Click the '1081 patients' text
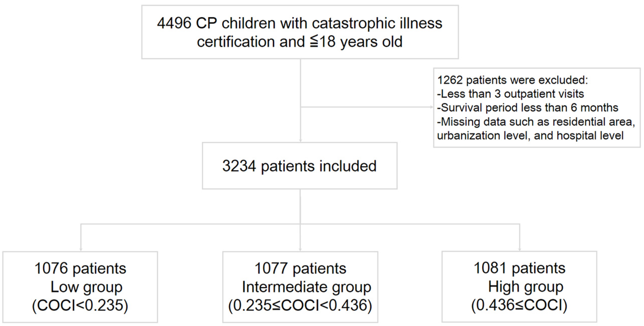Viewport: 644px width, 326px height. [519, 268]
